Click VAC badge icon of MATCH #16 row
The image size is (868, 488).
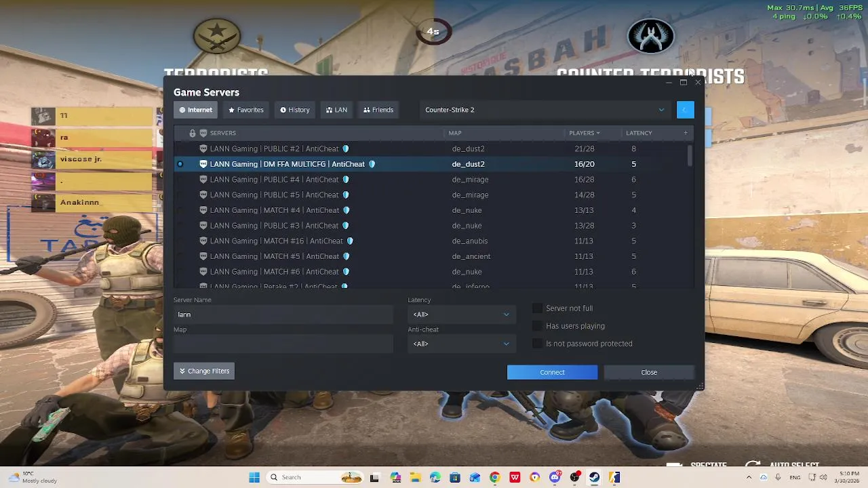[203, 241]
